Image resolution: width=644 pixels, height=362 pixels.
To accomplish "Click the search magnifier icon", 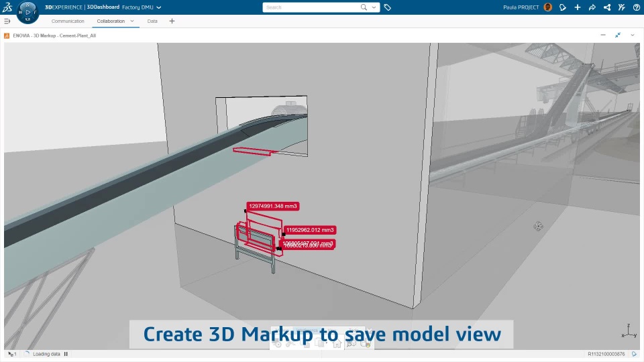I will (364, 7).
